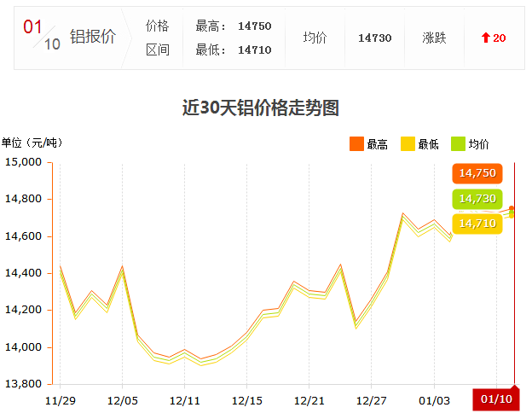Viewport: 532px width, 419px height.
Task: Click the orange 最高 legend swatch
Action: (356, 143)
